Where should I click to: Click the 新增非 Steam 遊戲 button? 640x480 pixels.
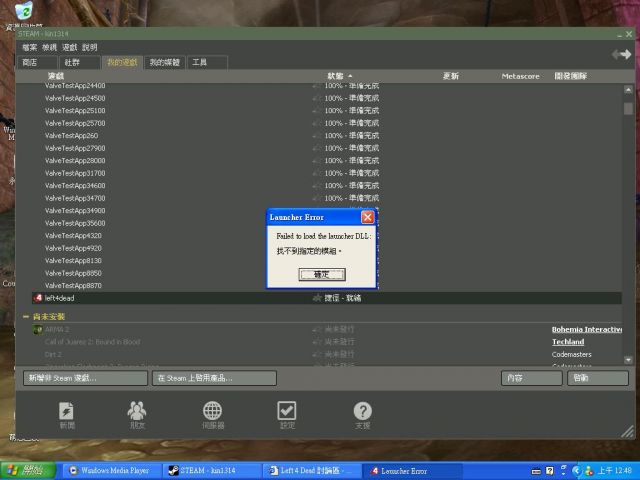[x=82, y=378]
